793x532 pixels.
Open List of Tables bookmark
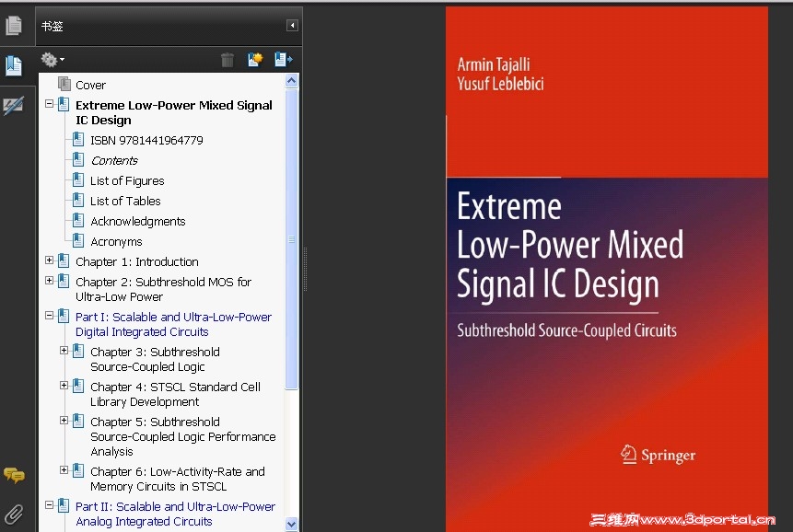click(x=125, y=201)
